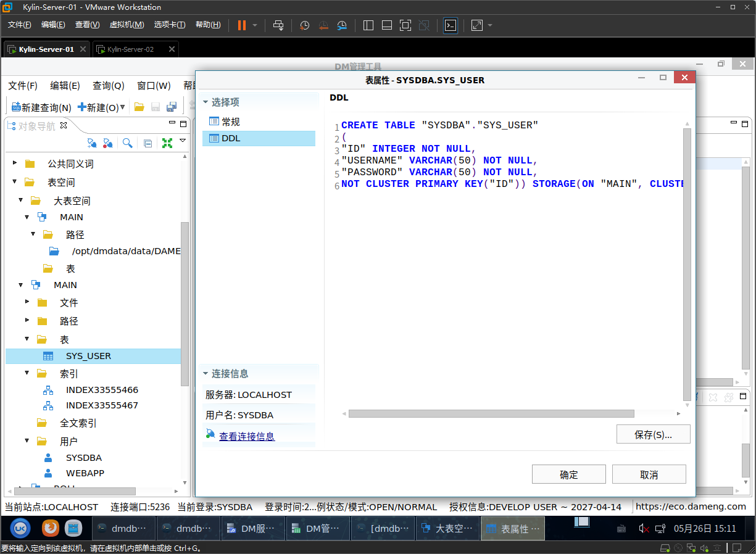Open the VMware console view icon
Image resolution: width=756 pixels, height=554 pixels.
451,25
